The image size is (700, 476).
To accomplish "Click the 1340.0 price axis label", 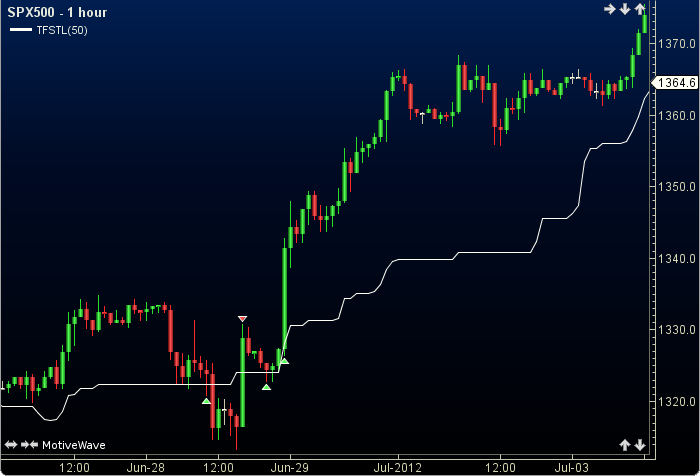I will click(677, 259).
